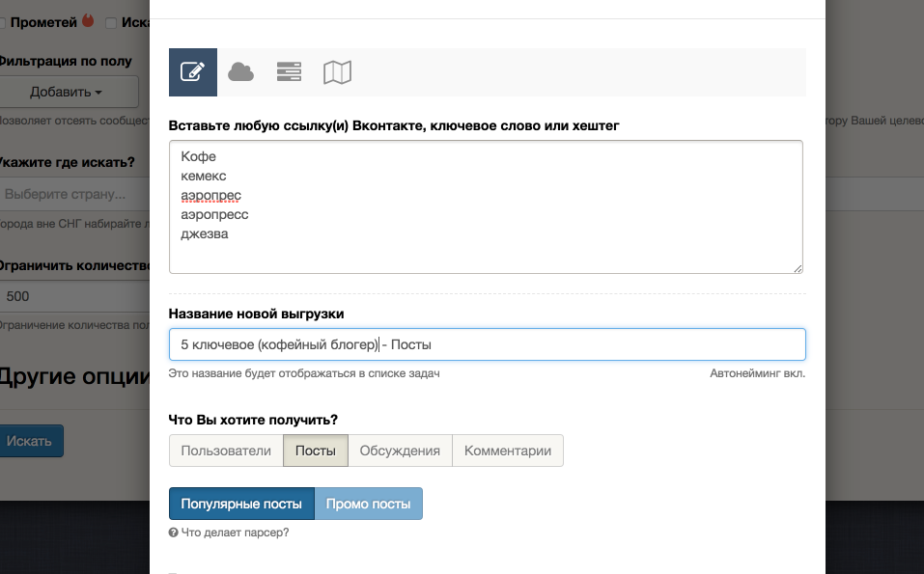Click the question mark icon by 'Что делает парсер?'
The width and height of the screenshot is (924, 574).
coord(173,533)
